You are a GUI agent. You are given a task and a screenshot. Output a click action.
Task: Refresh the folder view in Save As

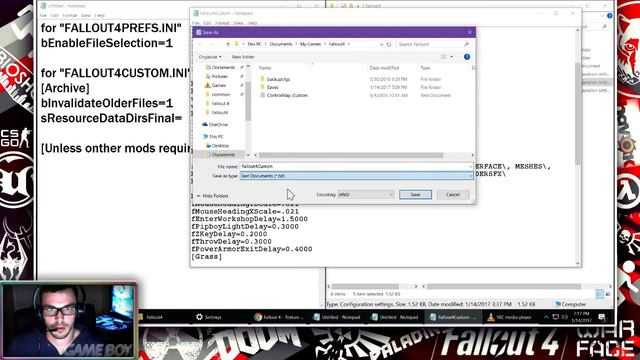click(x=389, y=44)
